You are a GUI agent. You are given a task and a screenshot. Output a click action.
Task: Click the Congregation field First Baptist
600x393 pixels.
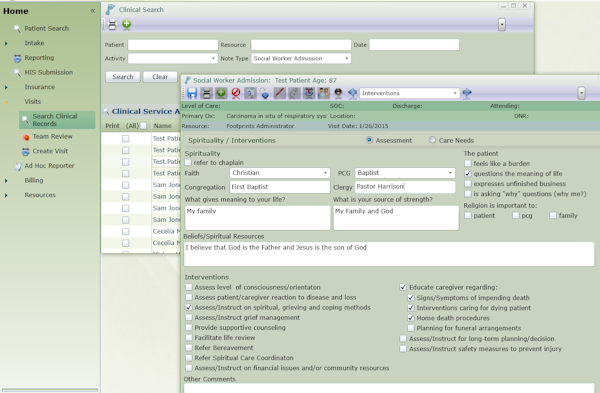coord(280,187)
